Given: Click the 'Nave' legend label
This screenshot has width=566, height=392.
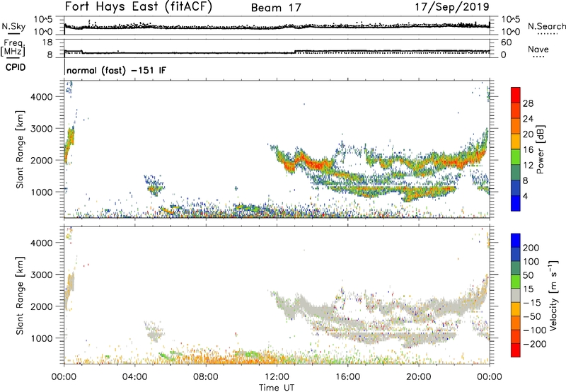Looking at the screenshot, I should (x=538, y=50).
